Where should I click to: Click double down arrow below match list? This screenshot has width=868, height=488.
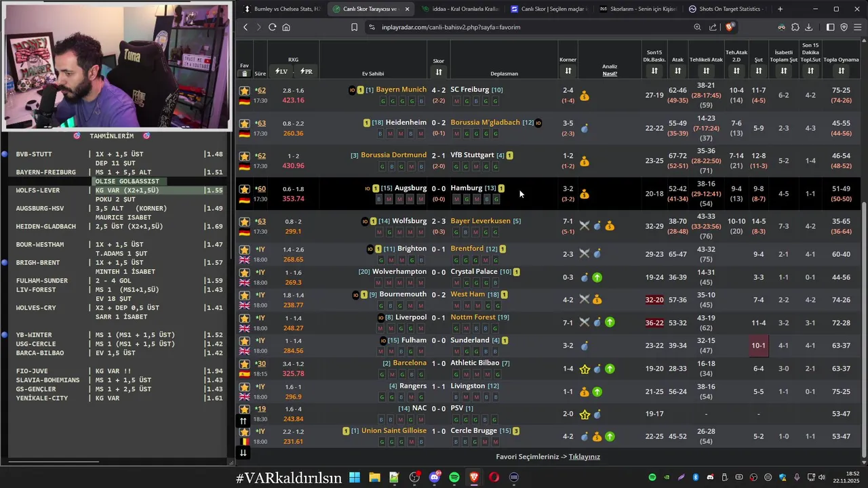pos(243,453)
